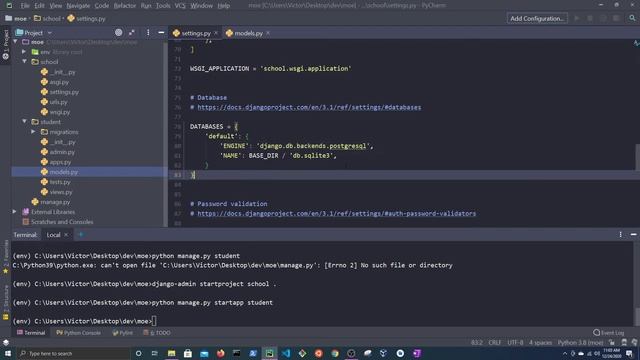Open File Explorer from taskbar
Screen dimensions: 640x360
click(x=171, y=353)
